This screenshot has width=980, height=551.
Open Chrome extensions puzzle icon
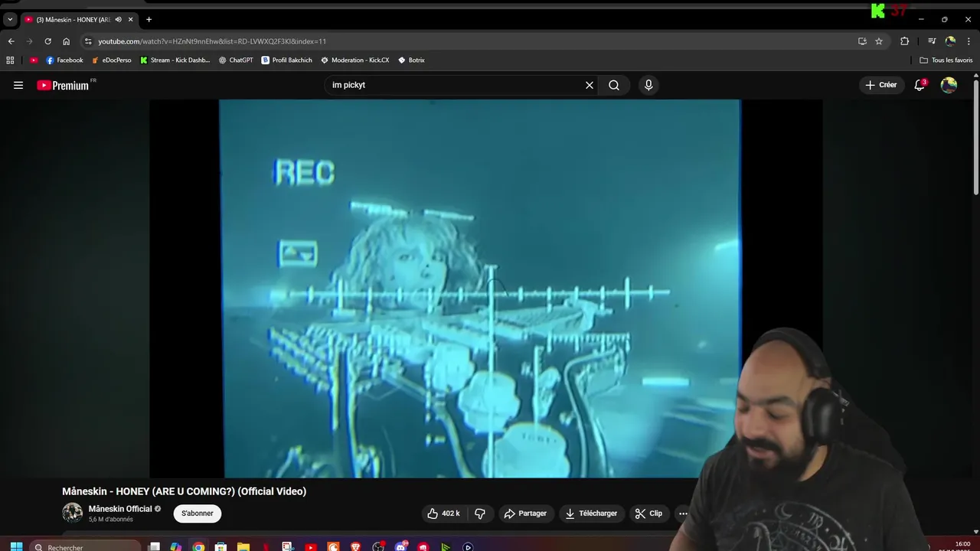point(904,41)
